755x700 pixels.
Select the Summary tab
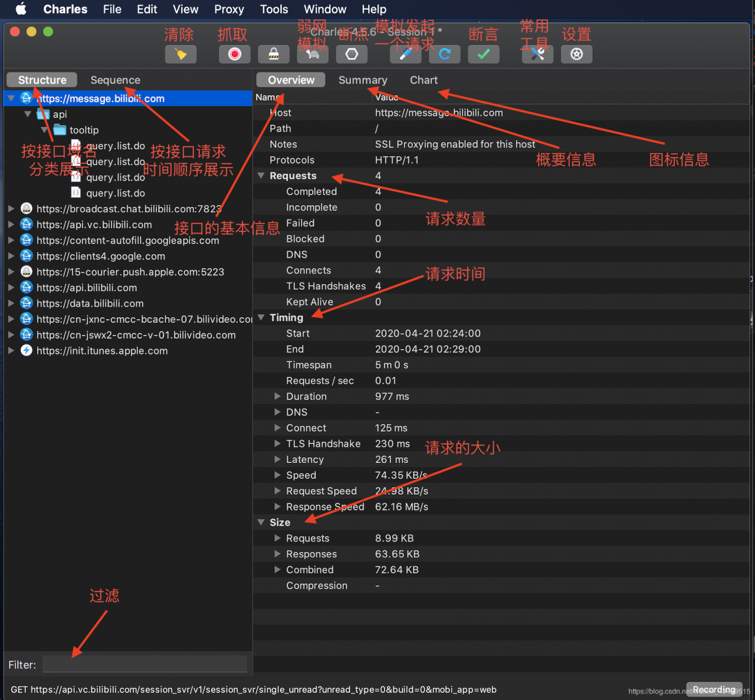tap(363, 80)
